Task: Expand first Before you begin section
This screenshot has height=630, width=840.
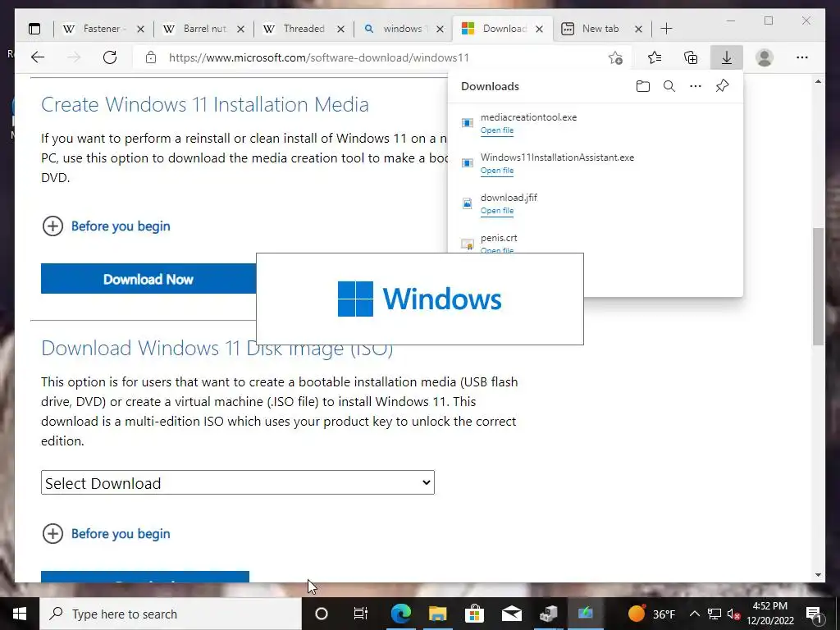Action: coord(106,226)
